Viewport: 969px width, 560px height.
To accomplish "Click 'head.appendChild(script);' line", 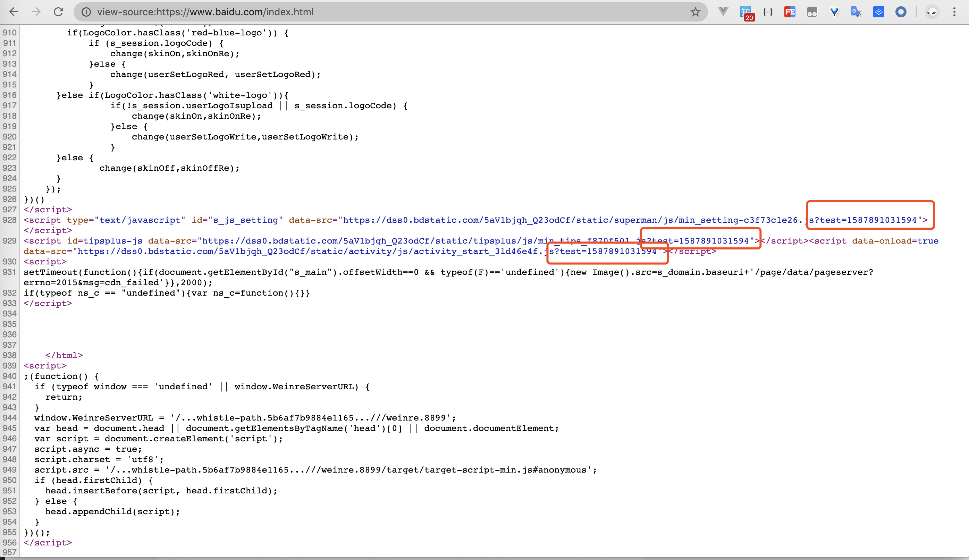I will pyautogui.click(x=113, y=511).
